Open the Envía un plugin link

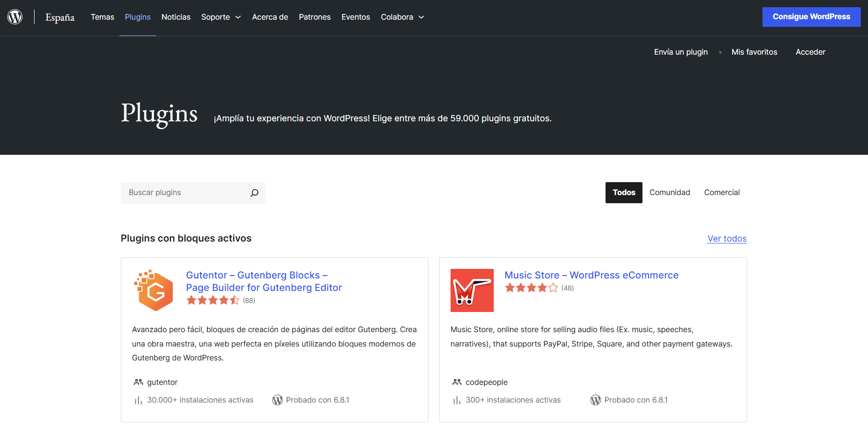tap(681, 52)
